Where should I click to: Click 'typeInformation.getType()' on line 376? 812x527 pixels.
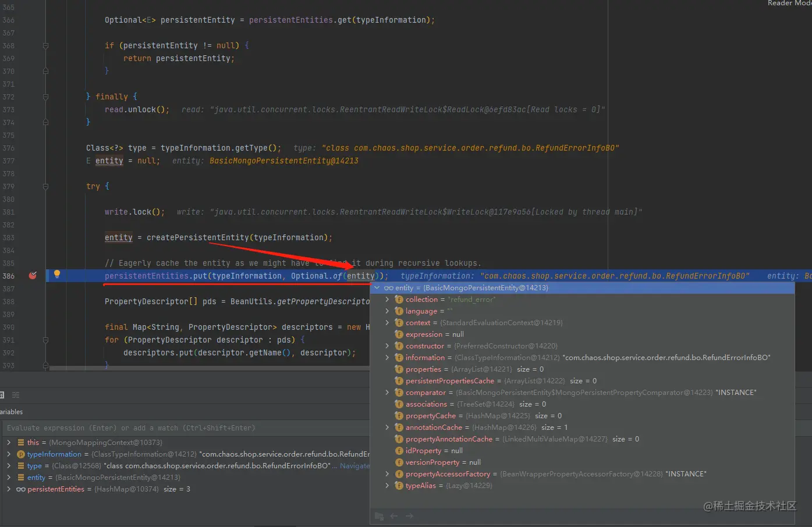pyautogui.click(x=219, y=148)
